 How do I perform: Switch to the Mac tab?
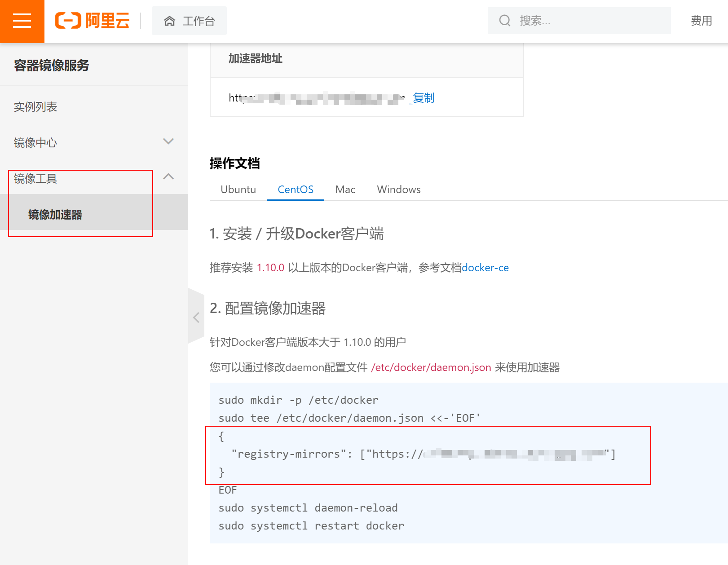point(345,190)
